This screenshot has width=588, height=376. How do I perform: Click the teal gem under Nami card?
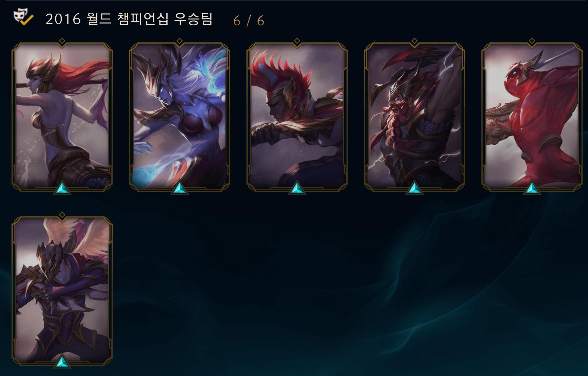tap(62, 187)
